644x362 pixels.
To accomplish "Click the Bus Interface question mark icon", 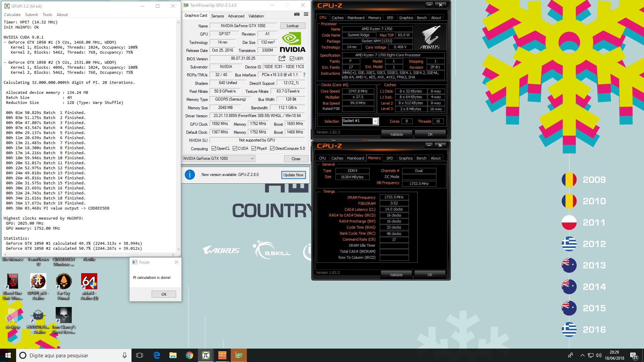I will coord(304,75).
